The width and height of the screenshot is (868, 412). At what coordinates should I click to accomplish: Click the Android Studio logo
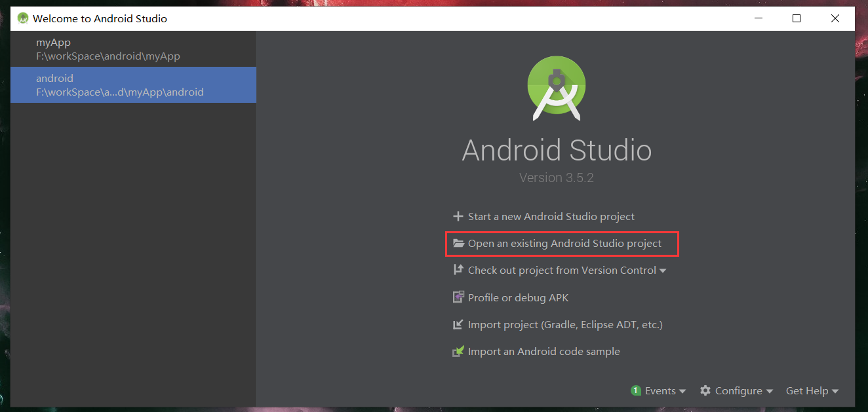coord(556,88)
